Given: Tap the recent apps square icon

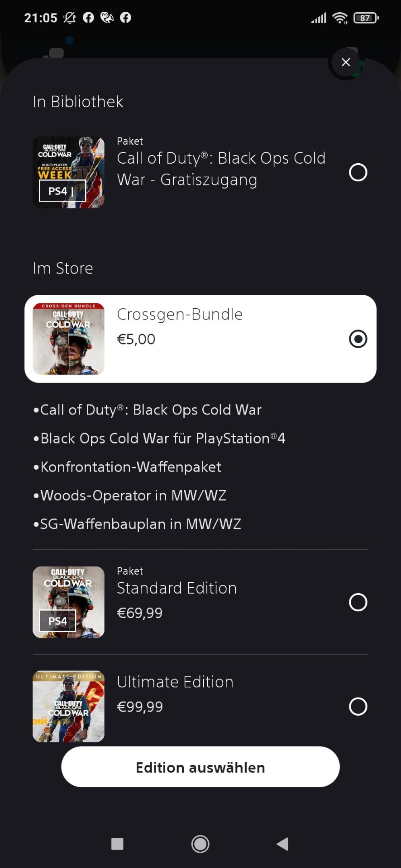Looking at the screenshot, I should [x=117, y=844].
